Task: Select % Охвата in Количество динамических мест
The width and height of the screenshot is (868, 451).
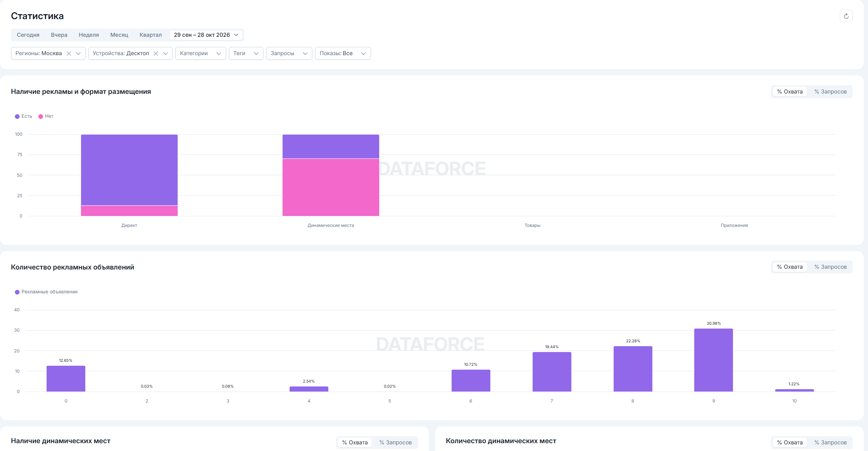Action: [x=790, y=442]
